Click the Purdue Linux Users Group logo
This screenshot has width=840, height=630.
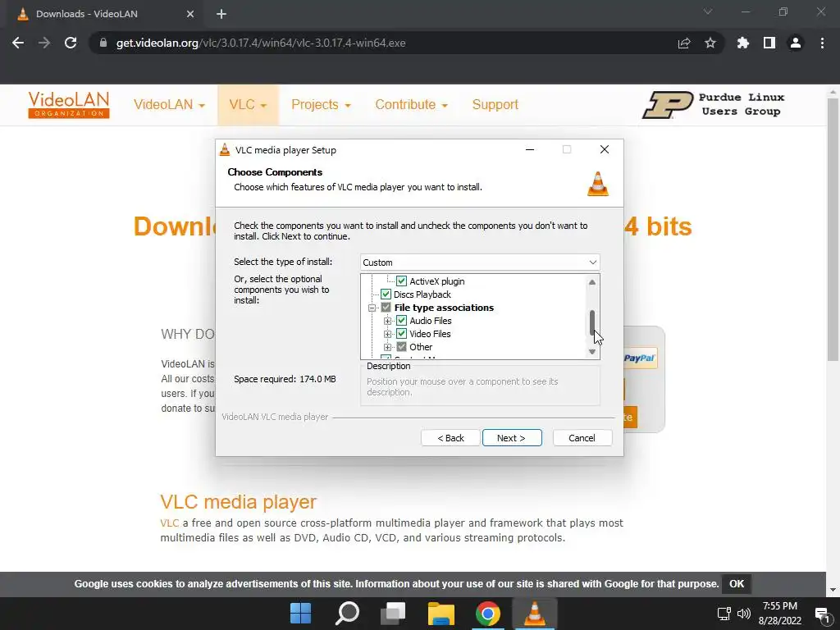pos(714,104)
